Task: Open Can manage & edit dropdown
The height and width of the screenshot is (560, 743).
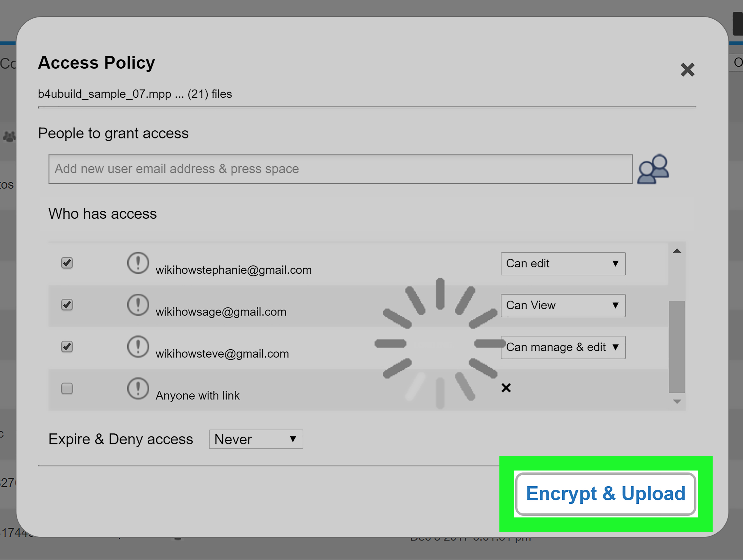Action: [x=563, y=347]
